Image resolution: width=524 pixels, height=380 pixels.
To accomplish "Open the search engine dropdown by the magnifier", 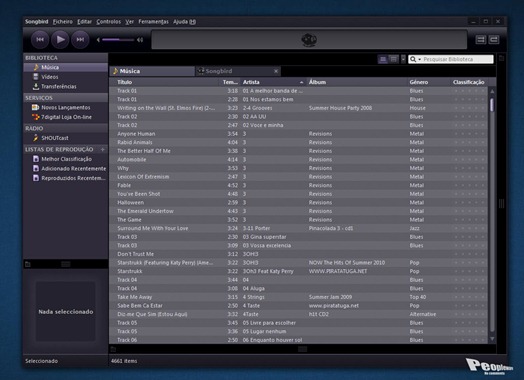I will point(415,59).
